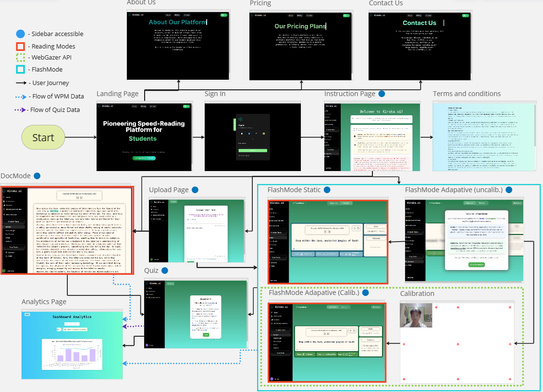
Task: Select the DocMode screen thumbnail
Action: click(x=67, y=230)
